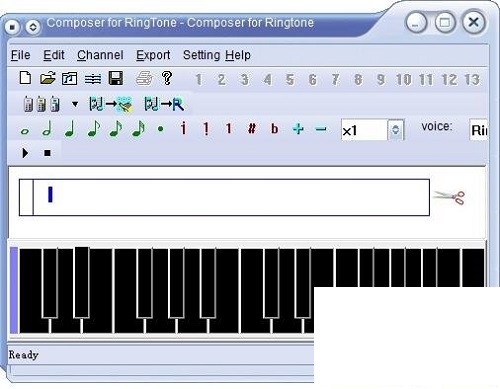Select channel number 2

click(221, 79)
